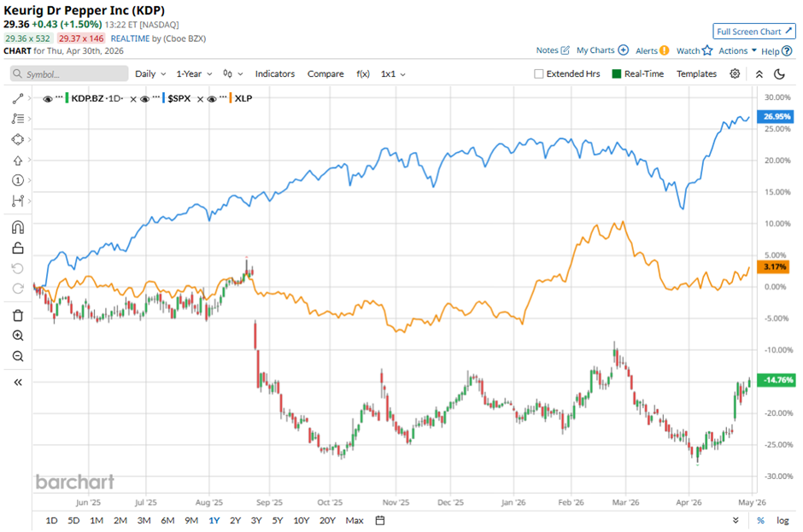Image resolution: width=803 pixels, height=532 pixels.
Task: Zoom out using the magnifier minus icon
Action: coord(18,356)
